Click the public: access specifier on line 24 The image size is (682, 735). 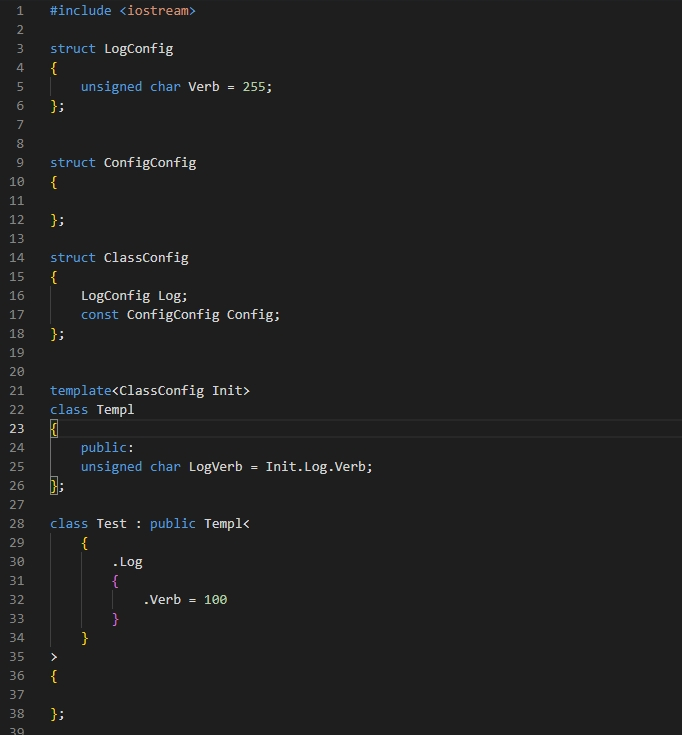click(107, 447)
